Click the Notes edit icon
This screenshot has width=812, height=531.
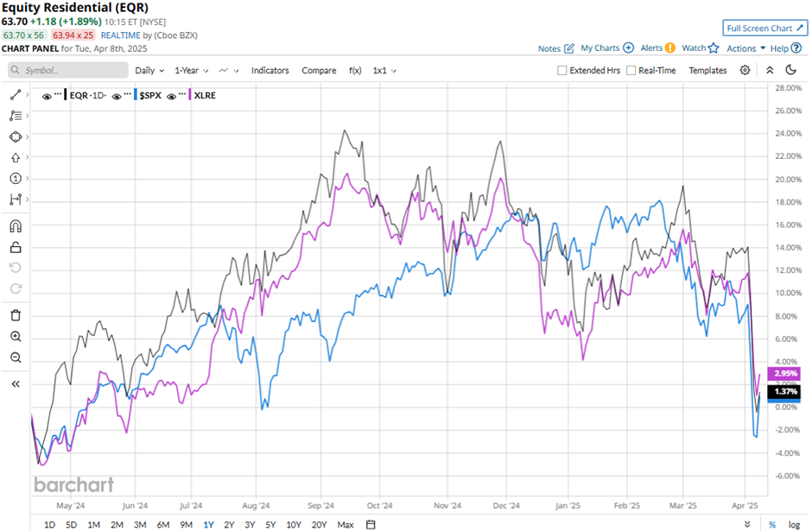[x=568, y=48]
